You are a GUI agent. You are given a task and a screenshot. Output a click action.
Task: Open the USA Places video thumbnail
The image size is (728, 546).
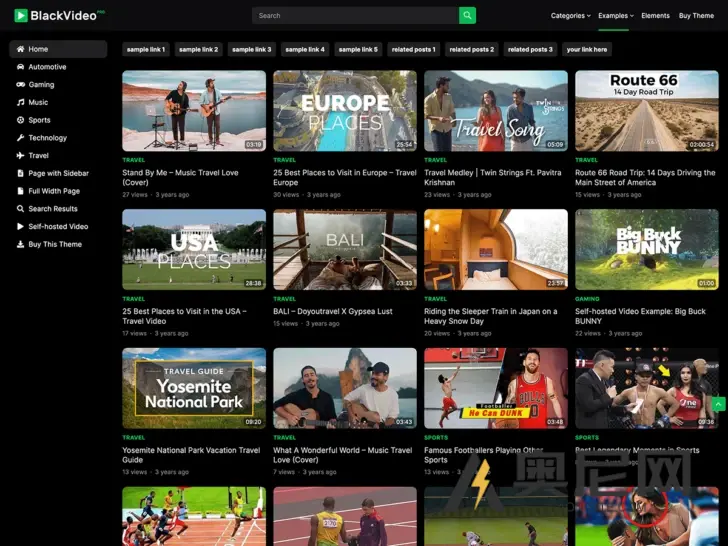tap(194, 249)
